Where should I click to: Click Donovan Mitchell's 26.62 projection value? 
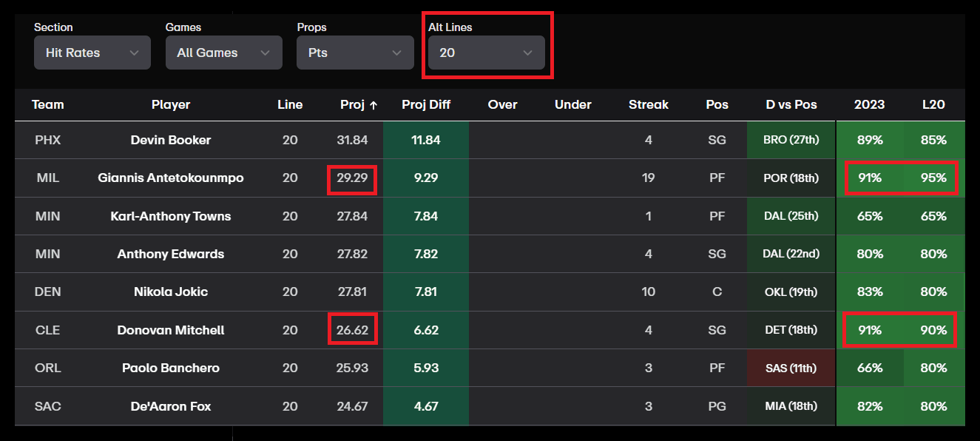353,330
